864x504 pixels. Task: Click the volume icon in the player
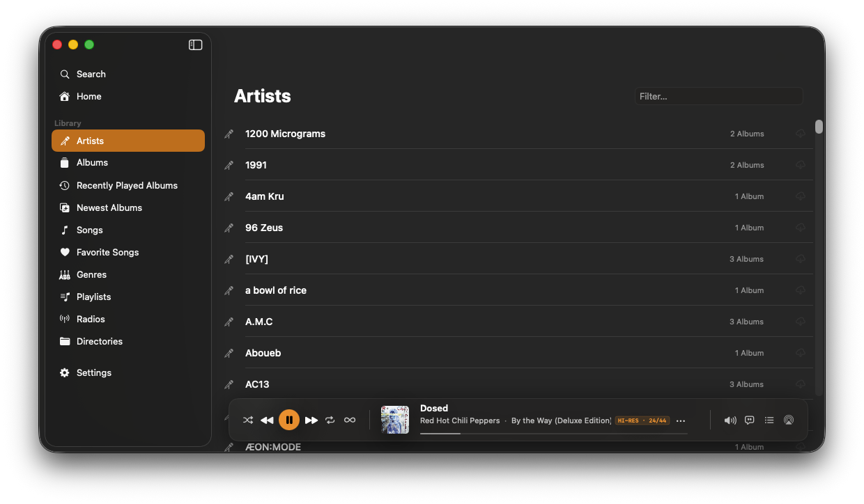pos(730,420)
